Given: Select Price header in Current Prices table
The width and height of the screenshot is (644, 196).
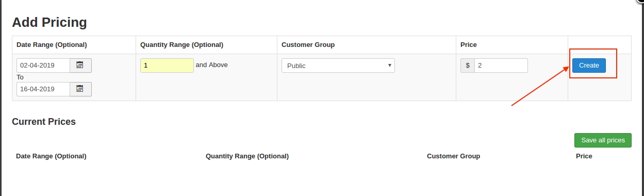Looking at the screenshot, I should click(584, 156).
